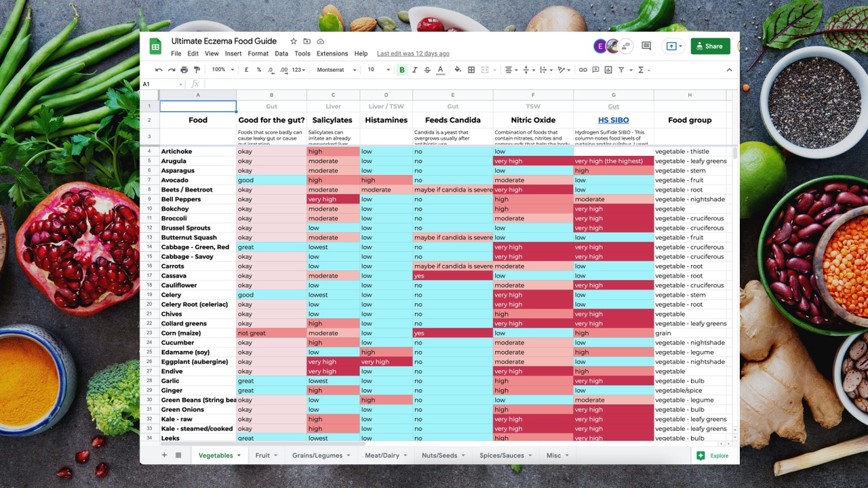Click the Explore button label
Image resolution: width=868 pixels, height=488 pixels.
719,455
